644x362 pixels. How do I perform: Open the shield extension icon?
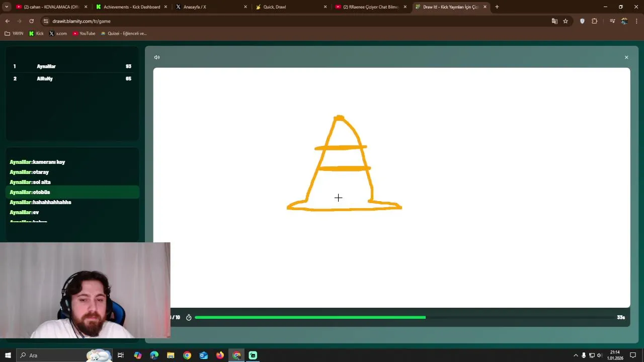(x=582, y=21)
